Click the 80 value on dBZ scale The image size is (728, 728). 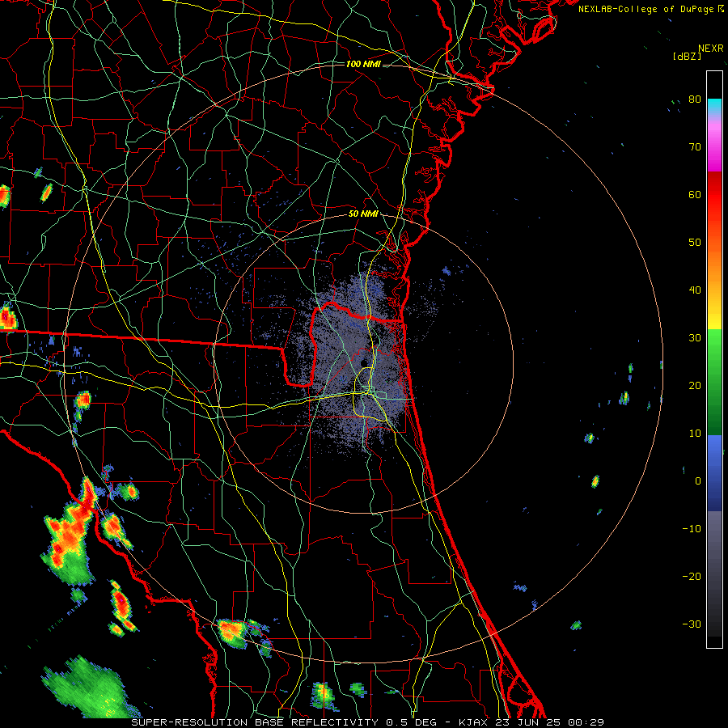(x=695, y=99)
